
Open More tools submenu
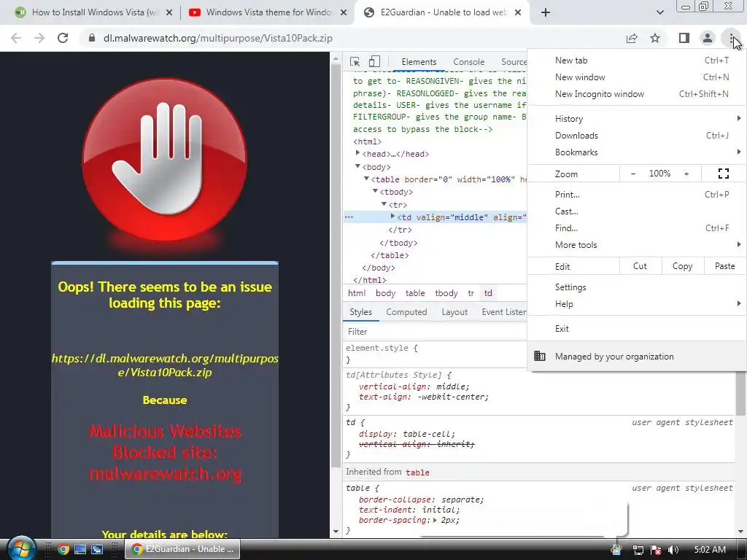(x=637, y=245)
